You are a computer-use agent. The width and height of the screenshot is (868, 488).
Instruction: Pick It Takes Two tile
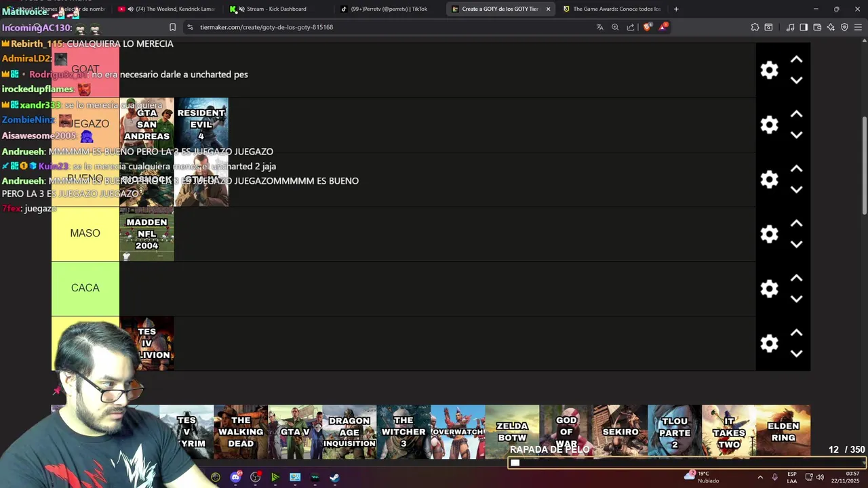point(729,432)
